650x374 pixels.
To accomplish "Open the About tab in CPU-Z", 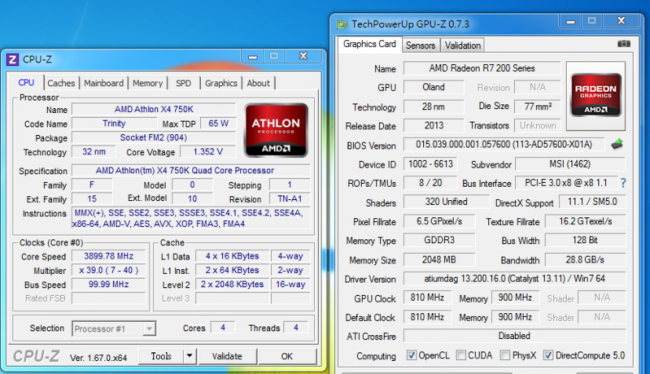I will tap(258, 83).
